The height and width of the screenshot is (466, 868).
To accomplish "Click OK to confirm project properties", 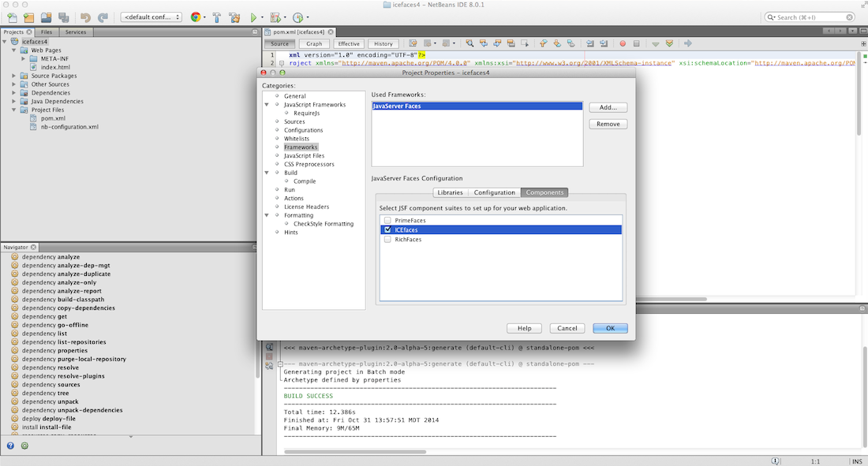I will (x=610, y=328).
